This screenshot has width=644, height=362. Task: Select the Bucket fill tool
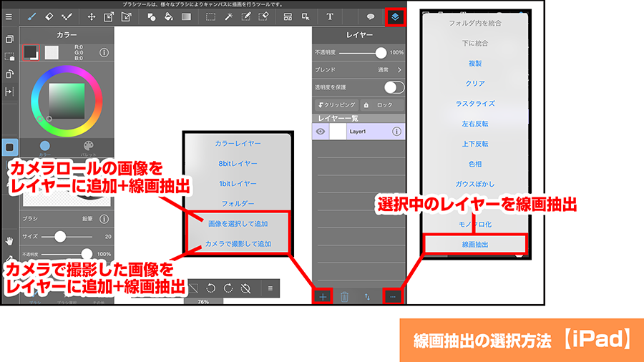pos(168,17)
